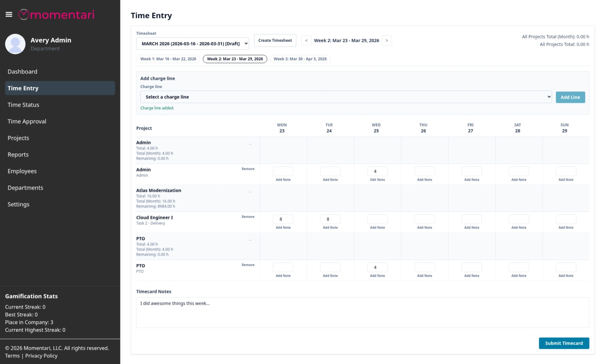Screen dimensions: 605x364
Task: Click Cloud Engineer I Monday hours field
Action: coord(283,219)
